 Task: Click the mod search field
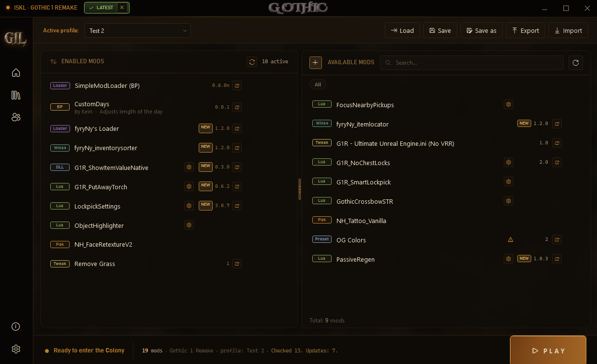coord(472,63)
